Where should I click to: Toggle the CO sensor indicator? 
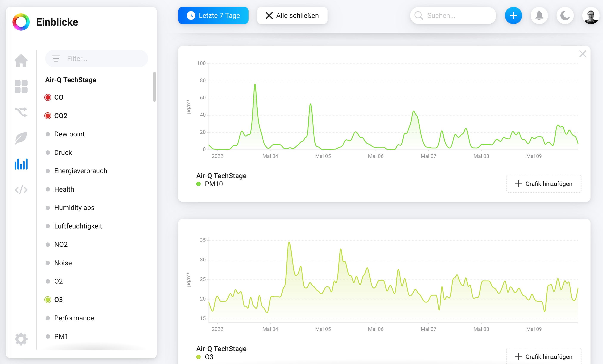48,97
